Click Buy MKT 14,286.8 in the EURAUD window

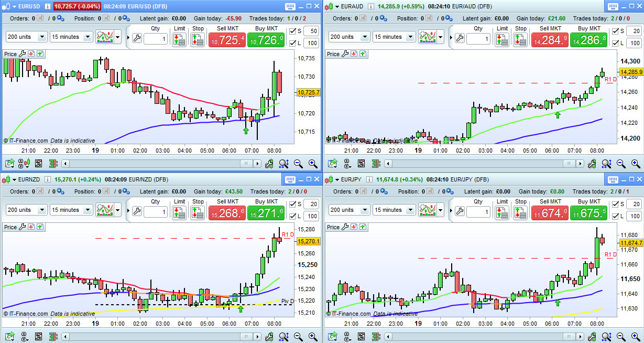[x=588, y=40]
